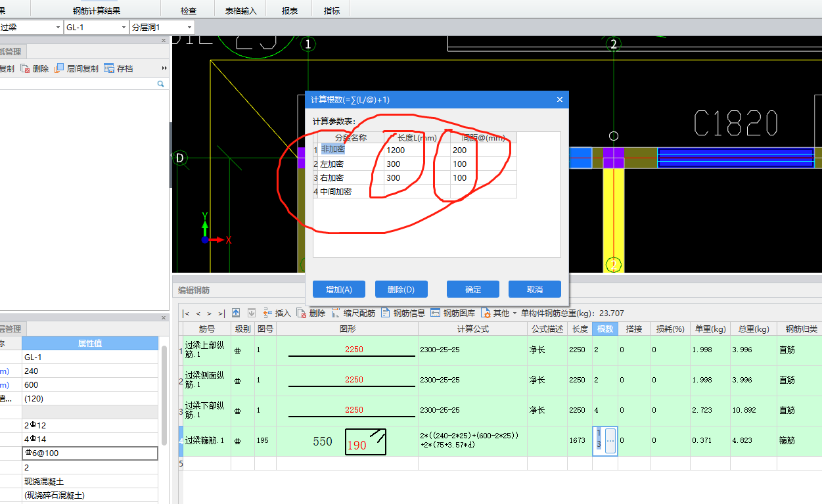Open 其他 dropdown in rebar toolbar
The height and width of the screenshot is (504, 822).
(x=499, y=313)
